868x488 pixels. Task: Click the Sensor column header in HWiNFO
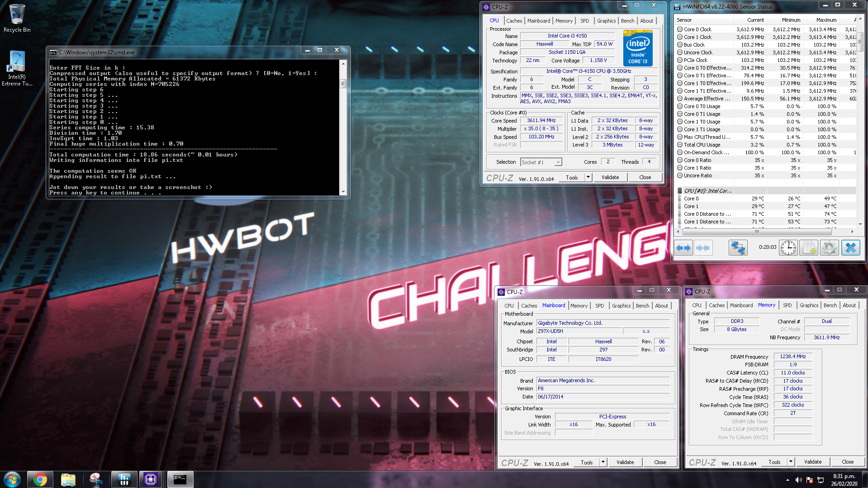coord(704,20)
